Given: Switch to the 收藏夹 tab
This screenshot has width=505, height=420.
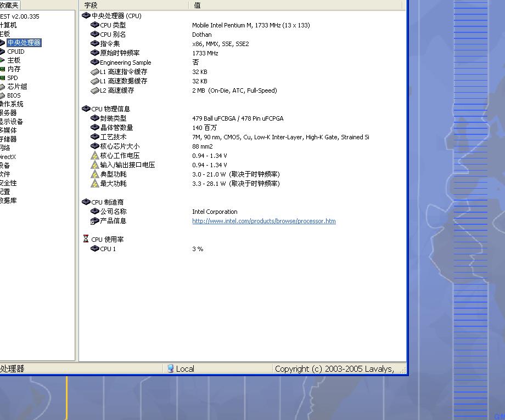Looking at the screenshot, I should pos(10,5).
